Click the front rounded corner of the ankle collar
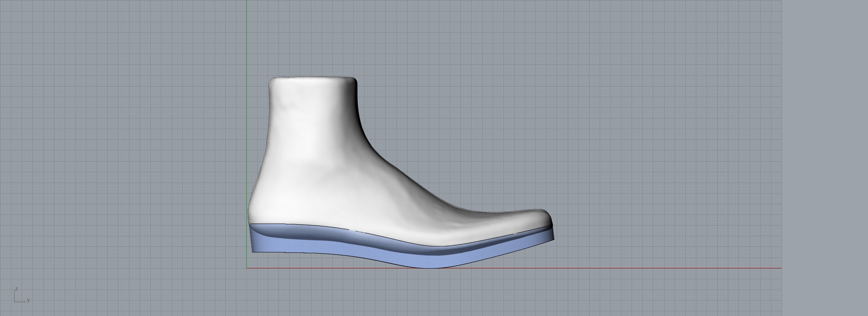868x316 pixels. click(x=354, y=81)
